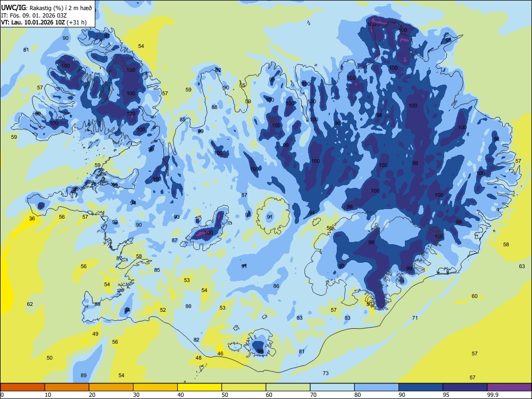Click the humidity value '49' on the map
Image resolution: width=532 pixels, height=399 pixels.
click(x=95, y=334)
